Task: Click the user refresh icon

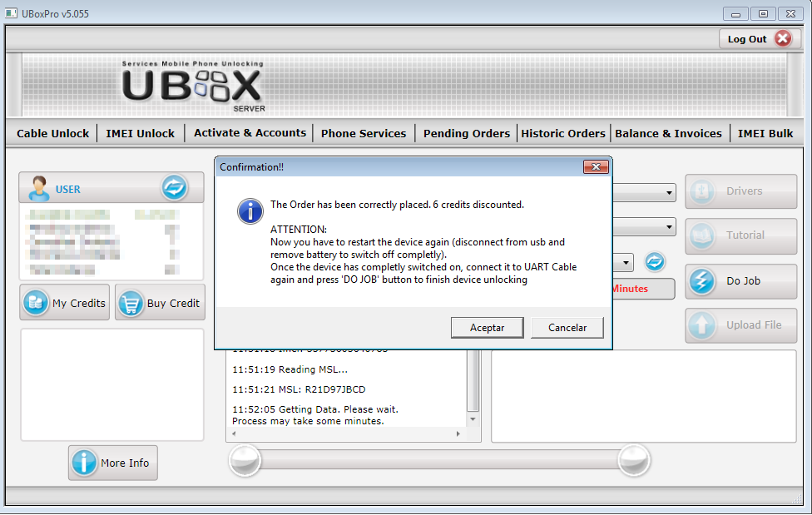Action: 175,187
